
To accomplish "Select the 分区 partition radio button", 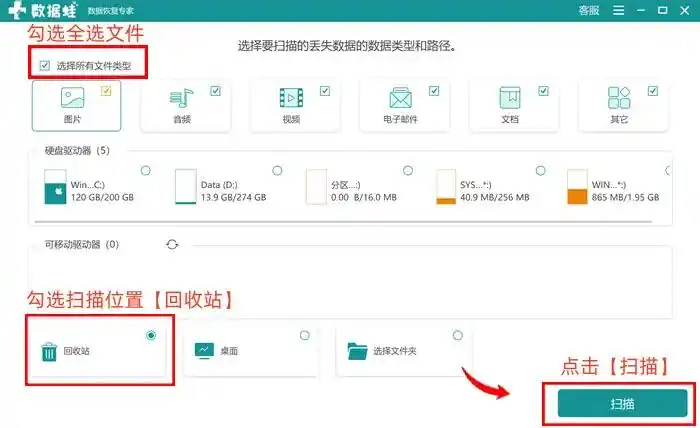I will (x=408, y=170).
